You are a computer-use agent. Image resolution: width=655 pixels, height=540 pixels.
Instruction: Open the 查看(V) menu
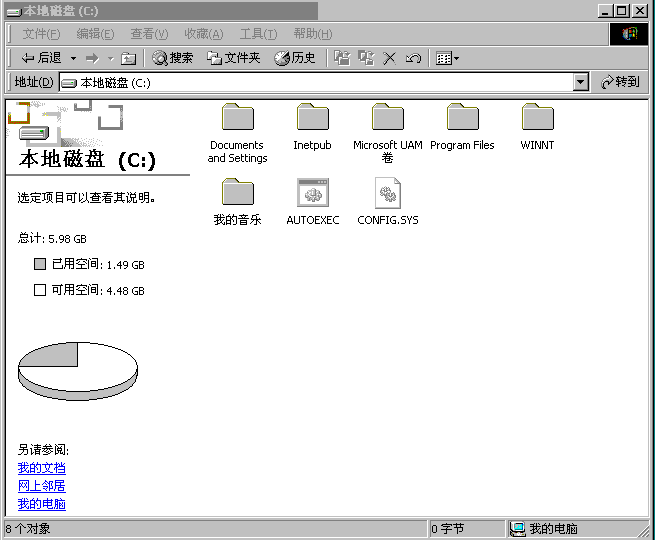point(149,34)
